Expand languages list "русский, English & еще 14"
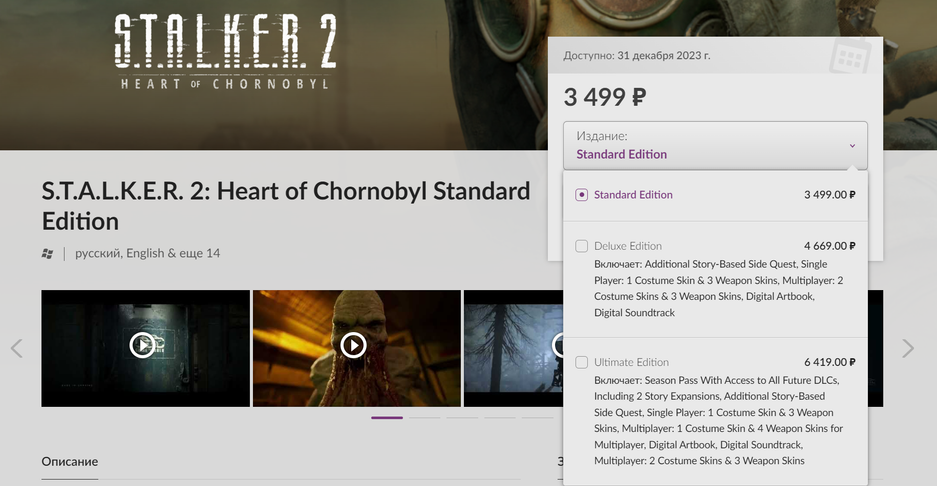 [147, 254]
